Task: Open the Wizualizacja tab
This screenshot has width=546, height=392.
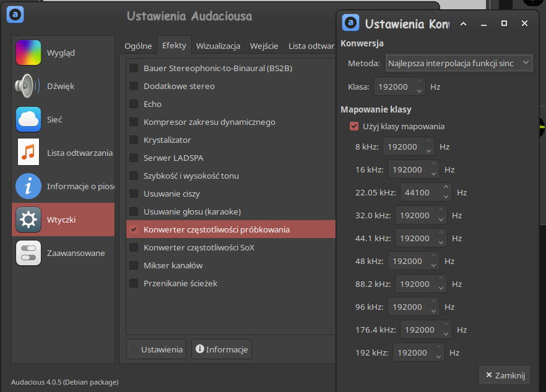Action: tap(218, 46)
